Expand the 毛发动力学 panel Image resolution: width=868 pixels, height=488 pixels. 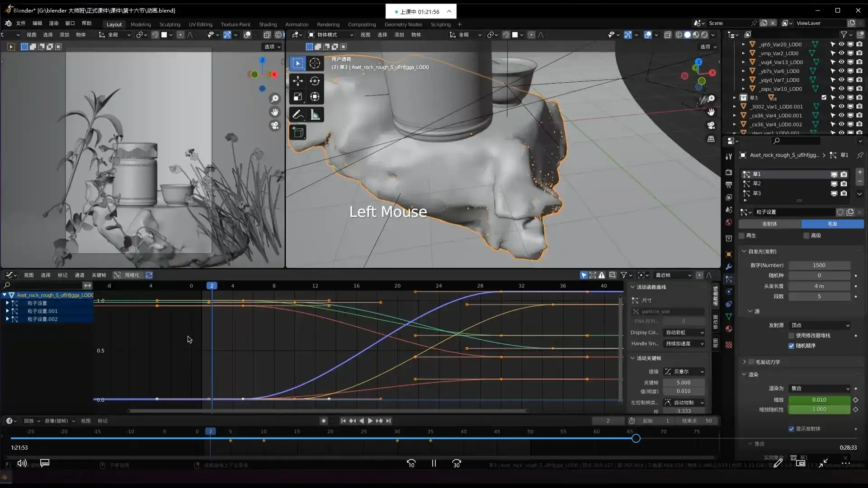pos(744,362)
